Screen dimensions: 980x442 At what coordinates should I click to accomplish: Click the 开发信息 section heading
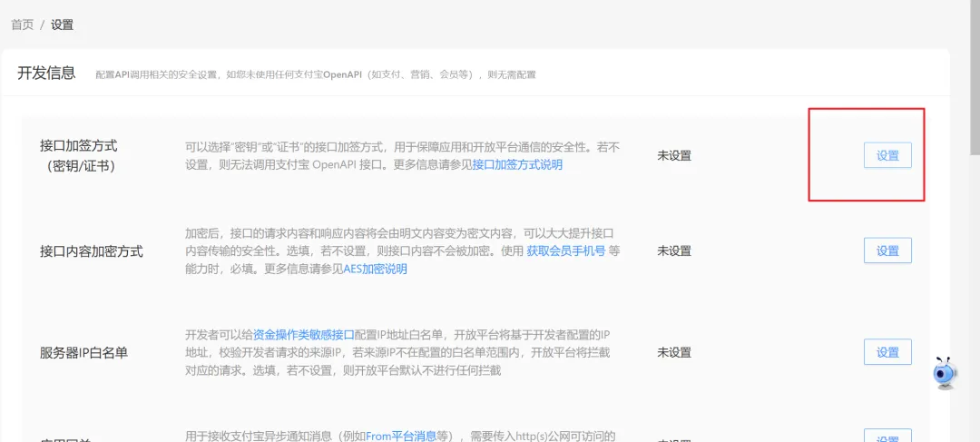click(x=46, y=74)
